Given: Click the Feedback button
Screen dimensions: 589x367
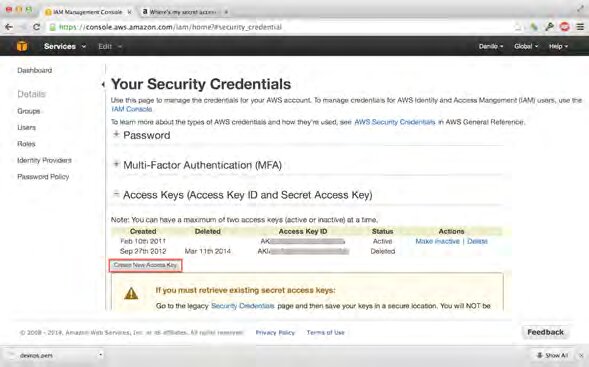Looking at the screenshot, I should click(545, 332).
